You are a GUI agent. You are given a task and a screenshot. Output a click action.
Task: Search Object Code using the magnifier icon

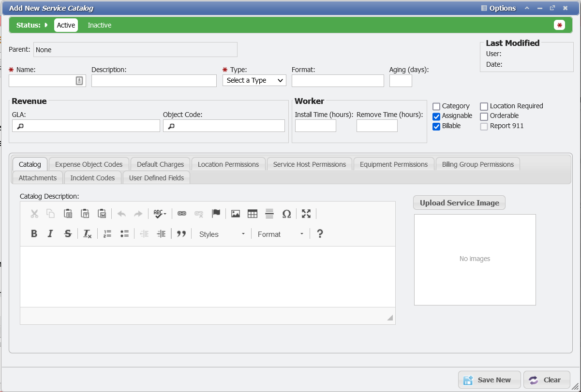[170, 125]
